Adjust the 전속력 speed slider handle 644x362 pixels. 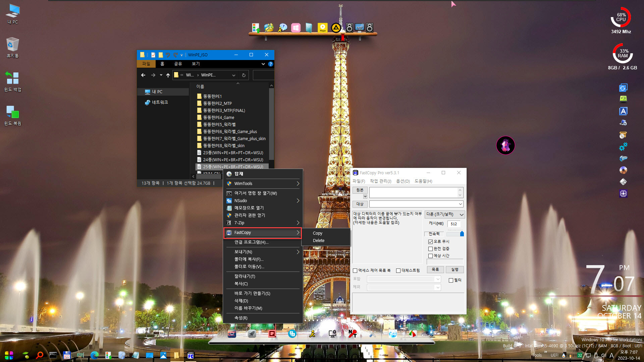point(462,234)
